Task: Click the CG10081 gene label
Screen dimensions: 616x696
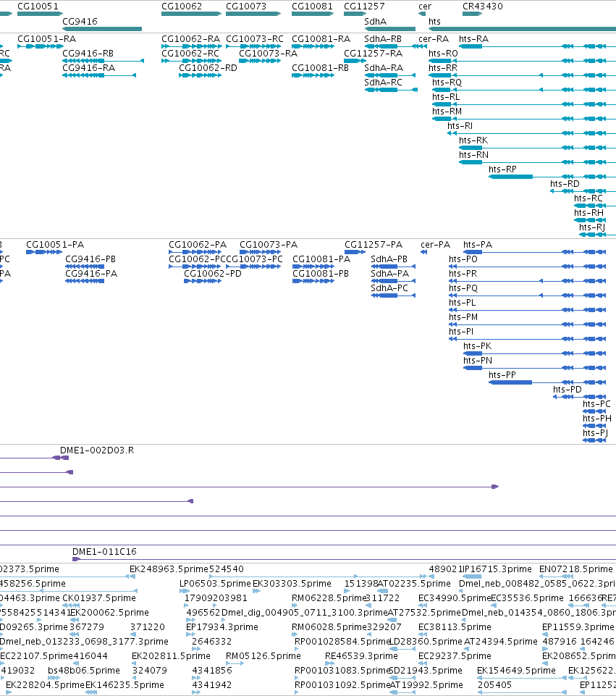Action: [312, 7]
